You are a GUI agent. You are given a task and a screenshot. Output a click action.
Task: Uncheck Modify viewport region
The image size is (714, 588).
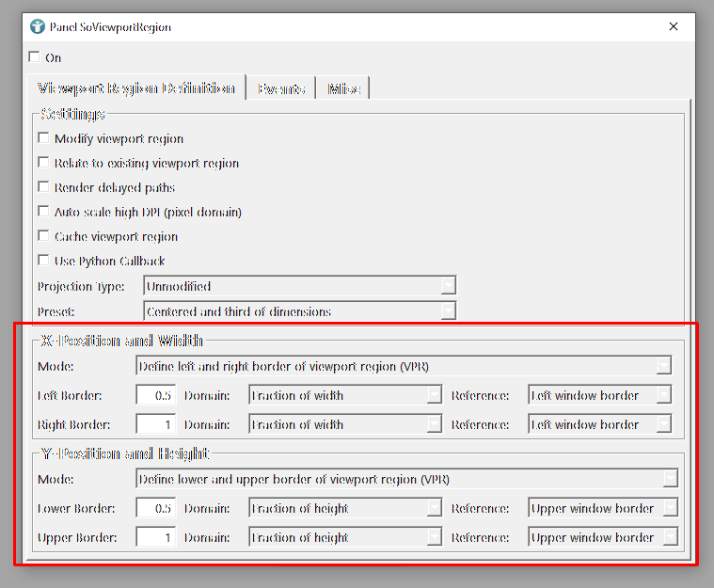click(x=44, y=139)
